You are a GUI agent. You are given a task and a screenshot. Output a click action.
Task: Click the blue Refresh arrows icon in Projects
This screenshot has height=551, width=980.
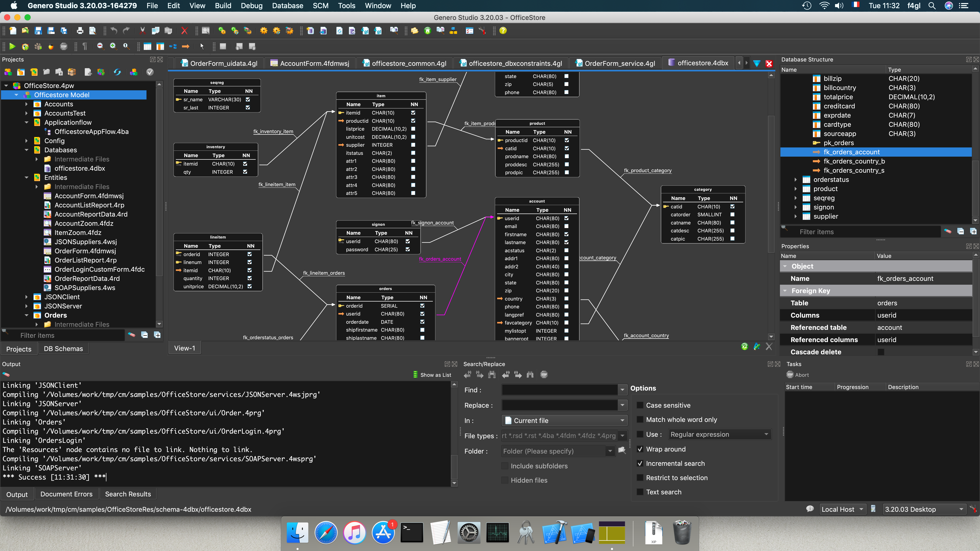click(117, 72)
